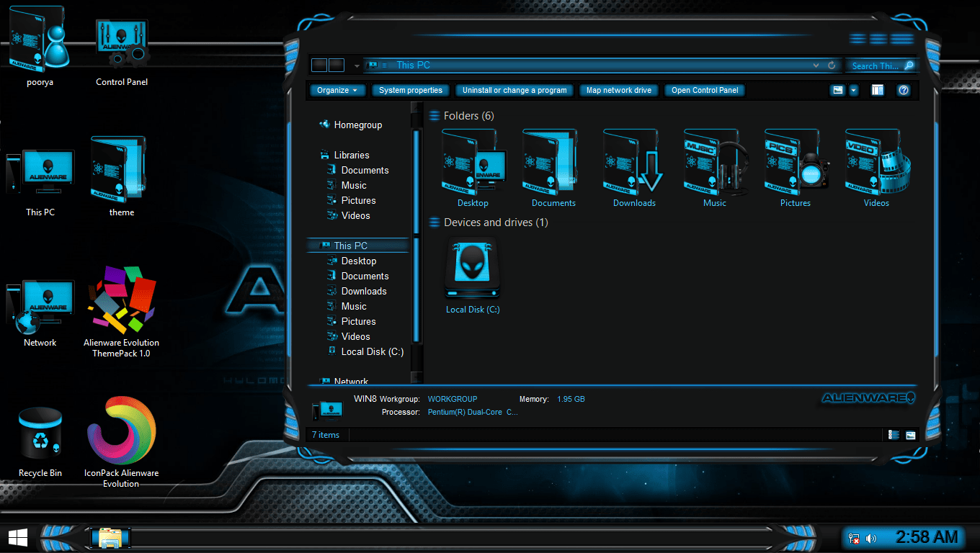Collapse the Folders (6) group
The image size is (980, 553).
pos(435,116)
